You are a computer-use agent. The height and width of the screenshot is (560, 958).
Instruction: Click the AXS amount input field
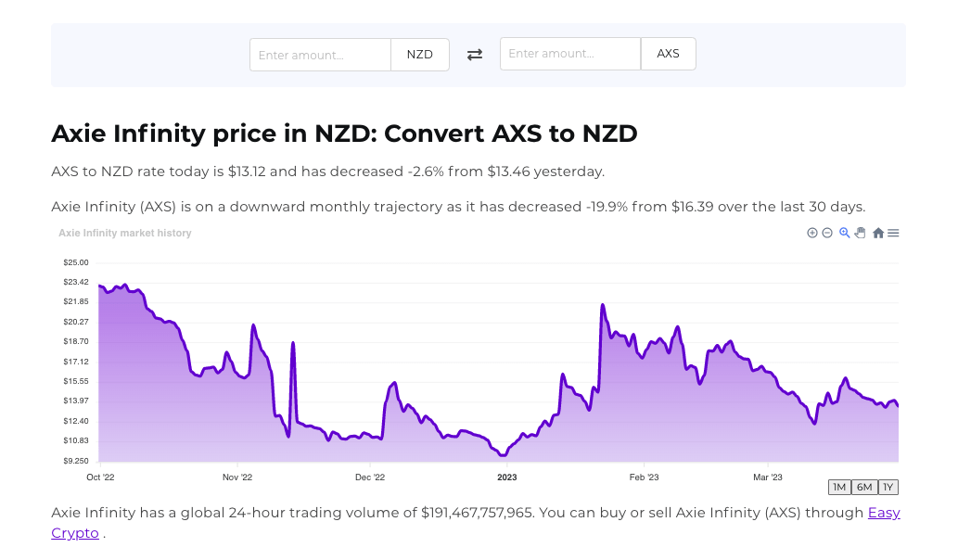(570, 54)
